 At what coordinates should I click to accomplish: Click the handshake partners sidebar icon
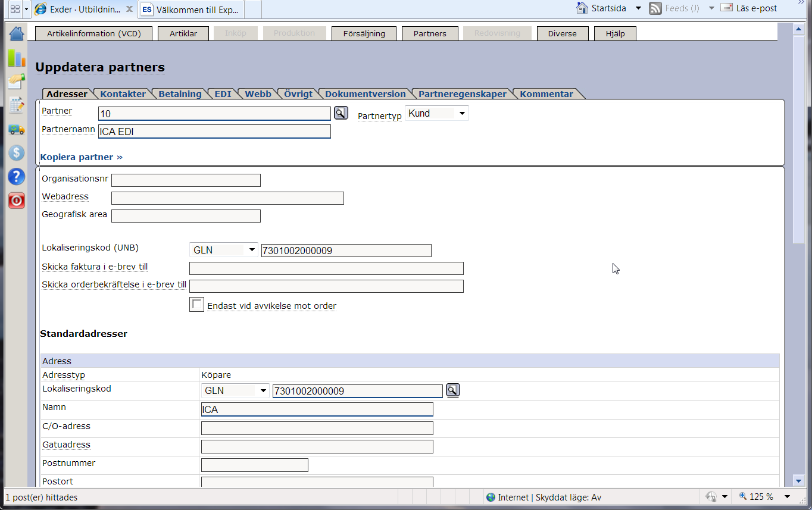(16, 82)
